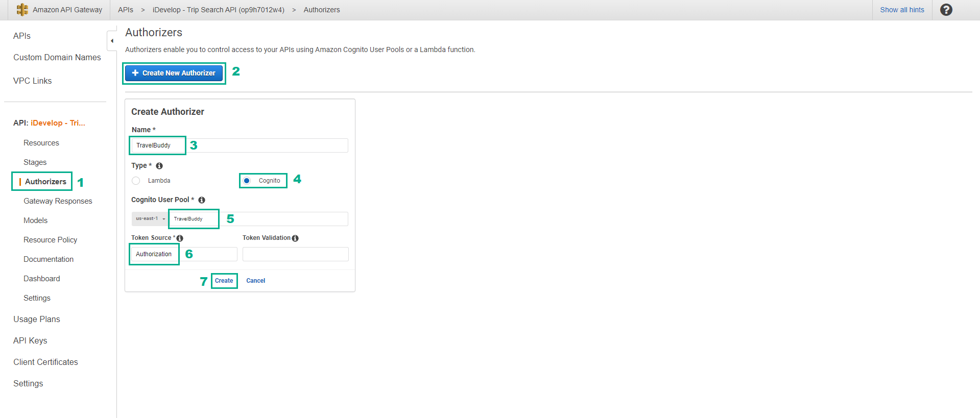Click the APIs breadcrumb
Screen dimensions: 980x418
[x=126, y=10]
